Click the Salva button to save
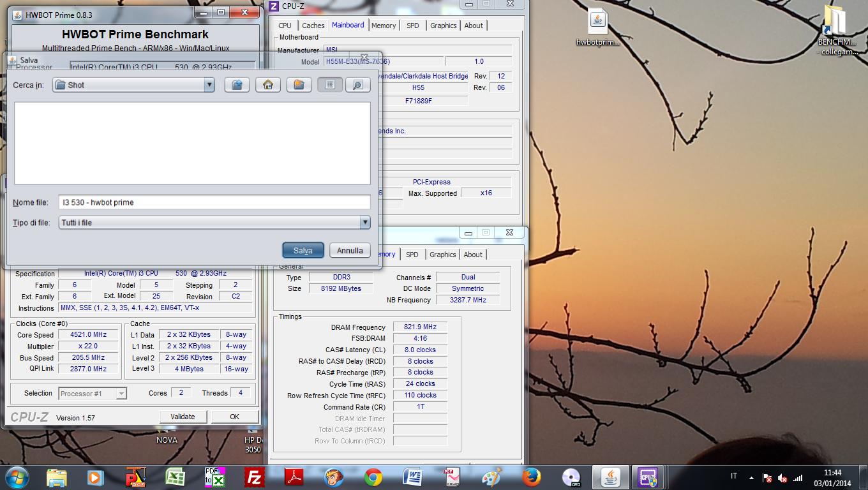 tap(303, 251)
